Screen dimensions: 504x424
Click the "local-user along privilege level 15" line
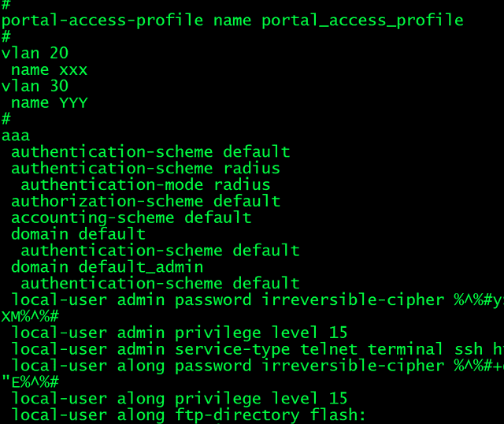[x=179, y=399]
